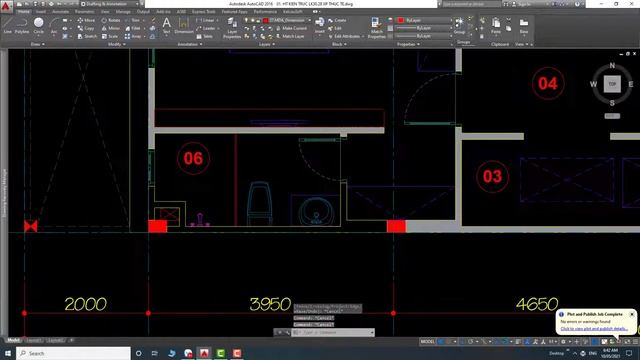The height and width of the screenshot is (360, 640).
Task: Click the TOP face of ViewCube
Action: pos(612,84)
